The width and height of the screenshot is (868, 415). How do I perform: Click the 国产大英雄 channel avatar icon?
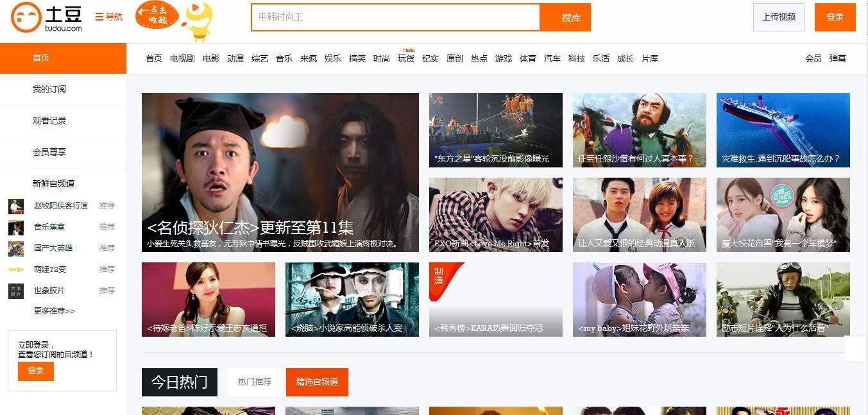[16, 248]
